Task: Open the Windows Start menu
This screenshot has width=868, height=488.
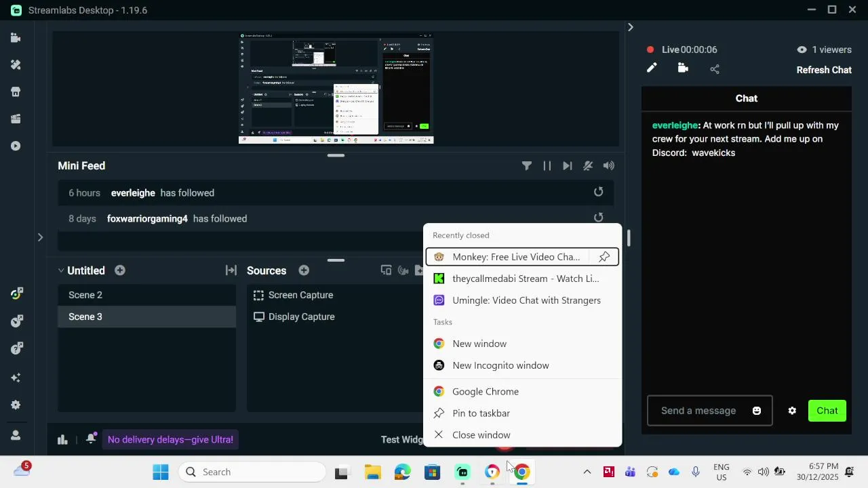Action: (161, 472)
